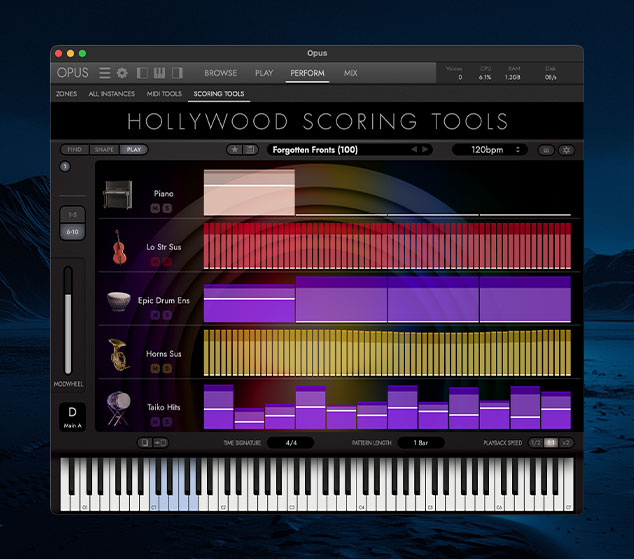The height and width of the screenshot is (559, 634).
Task: Open the MIDI TOOLS sub-tab
Action: click(x=164, y=94)
